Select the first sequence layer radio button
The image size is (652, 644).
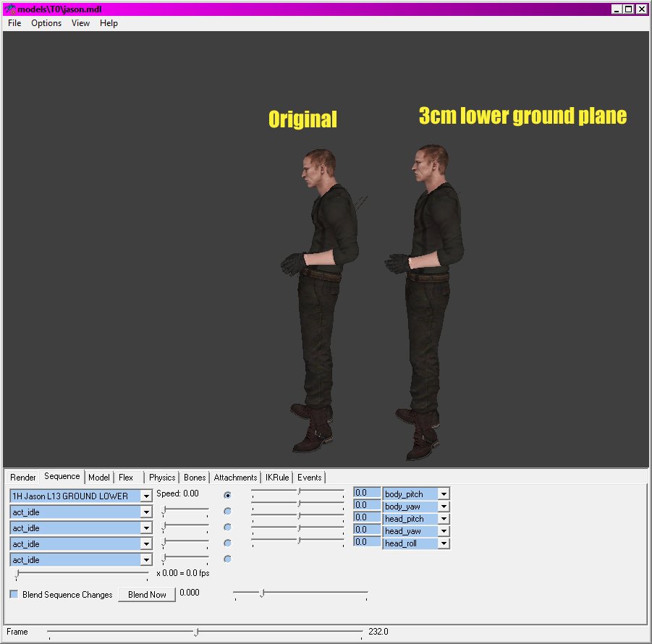click(x=227, y=495)
